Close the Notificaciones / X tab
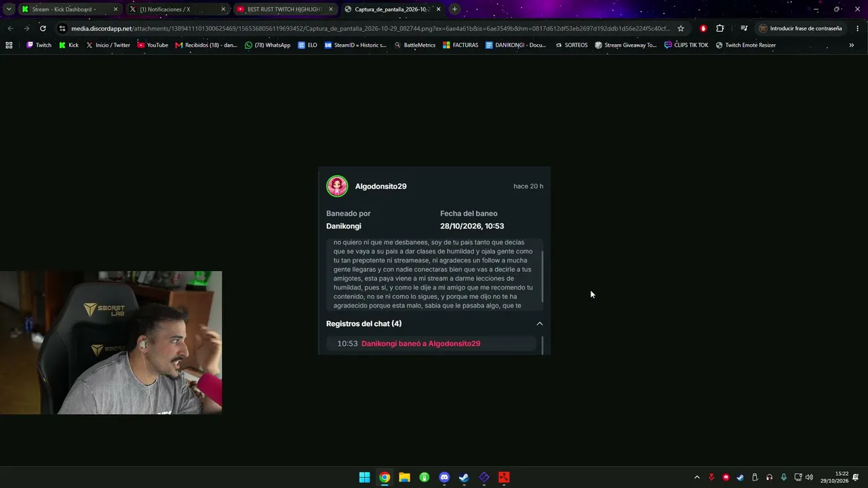Viewport: 868px width, 488px height. pyautogui.click(x=223, y=9)
